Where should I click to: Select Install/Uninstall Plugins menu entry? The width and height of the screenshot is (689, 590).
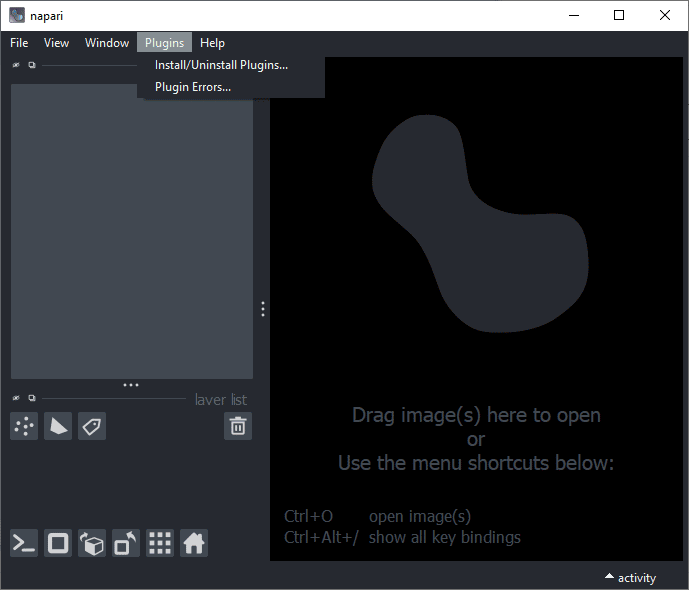click(221, 65)
